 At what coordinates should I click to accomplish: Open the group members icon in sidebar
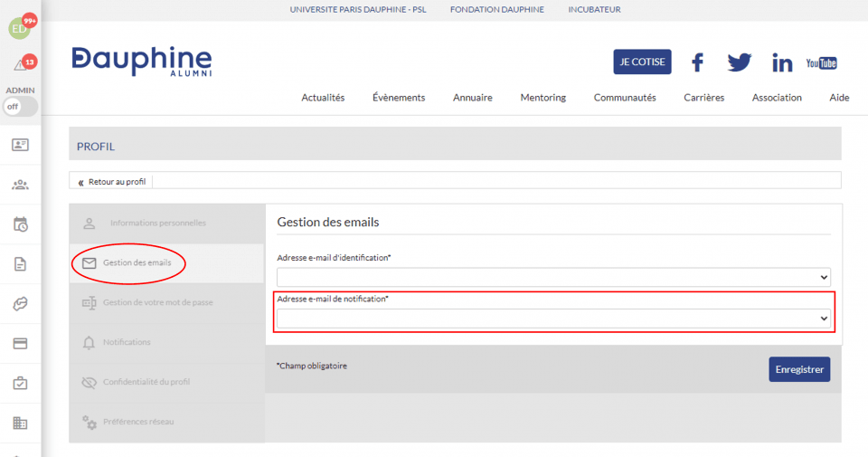[x=21, y=185]
